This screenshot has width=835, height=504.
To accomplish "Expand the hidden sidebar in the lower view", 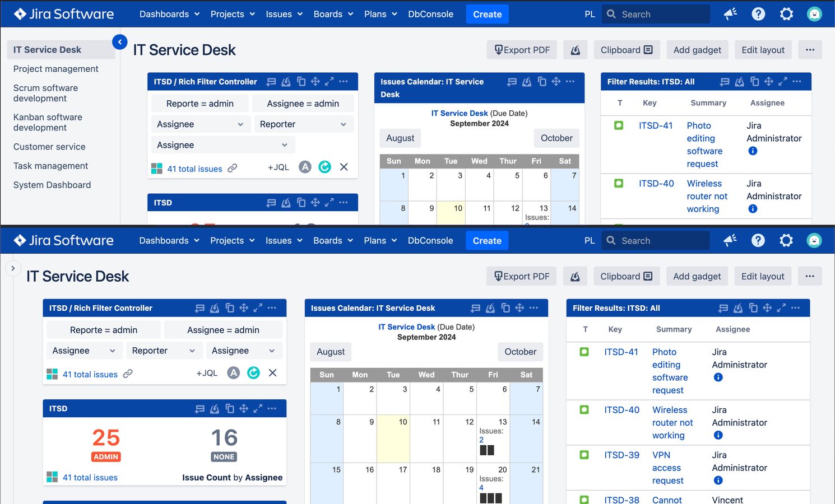I will tap(13, 268).
